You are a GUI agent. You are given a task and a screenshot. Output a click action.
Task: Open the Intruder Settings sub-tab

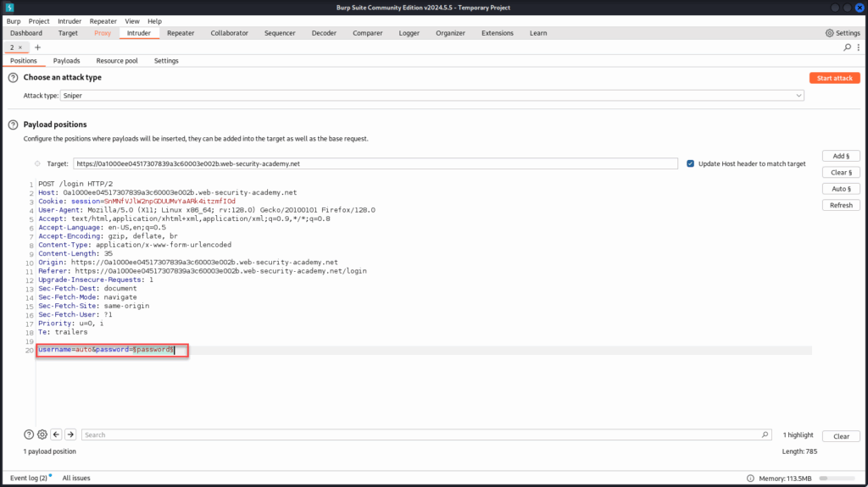(x=166, y=61)
